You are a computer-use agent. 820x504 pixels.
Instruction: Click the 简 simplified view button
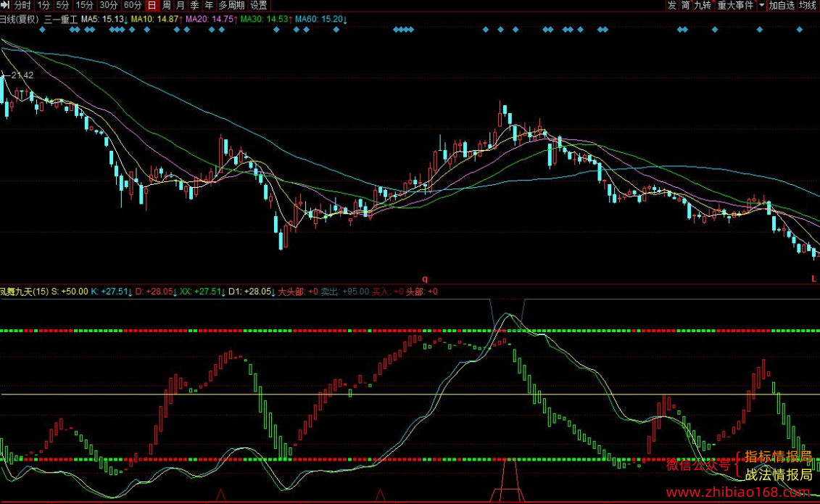pyautogui.click(x=686, y=5)
